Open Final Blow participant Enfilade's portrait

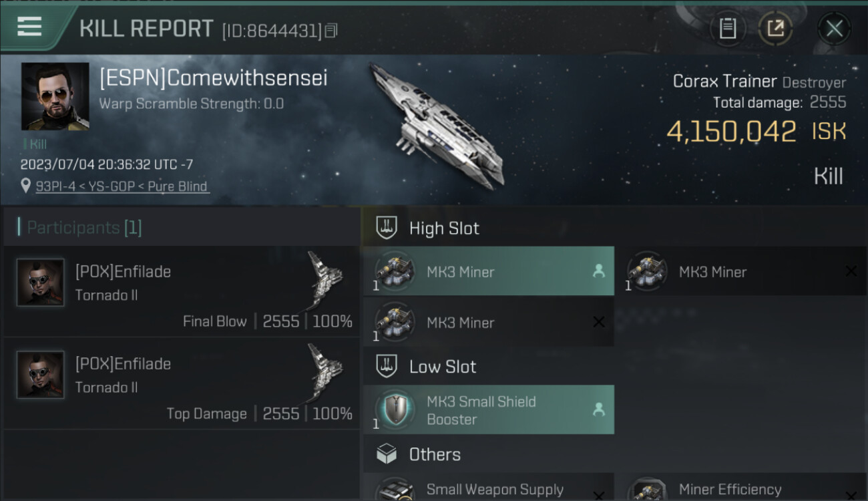point(41,283)
